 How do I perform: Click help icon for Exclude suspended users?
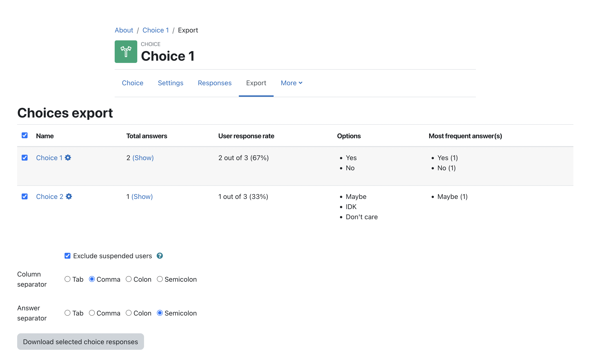160,256
